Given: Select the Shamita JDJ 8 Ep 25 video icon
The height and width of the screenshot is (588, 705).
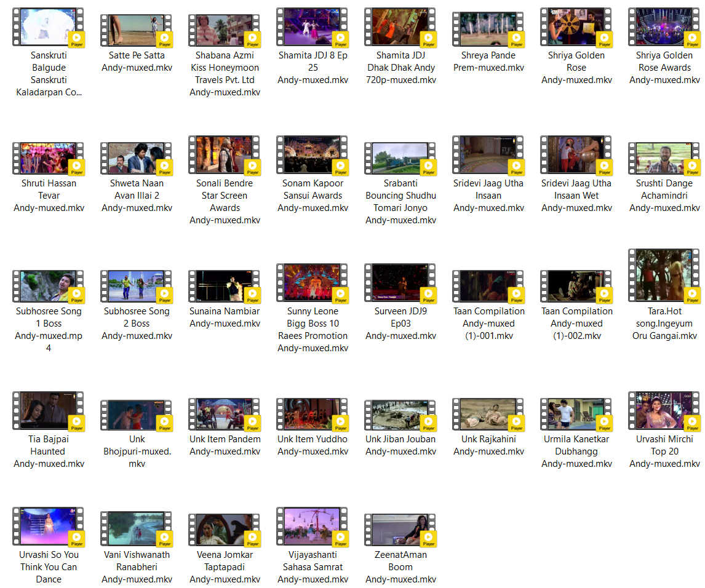Looking at the screenshot, I should point(313,27).
